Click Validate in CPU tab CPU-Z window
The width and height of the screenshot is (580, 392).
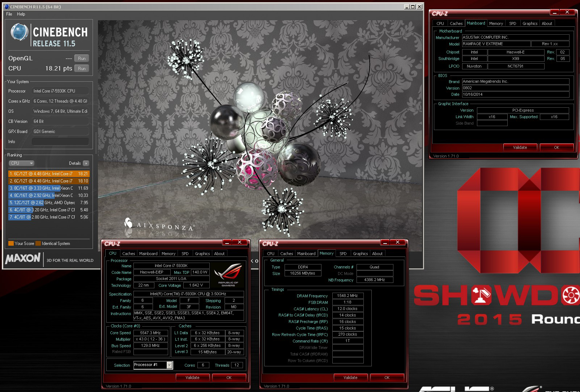tap(192, 378)
